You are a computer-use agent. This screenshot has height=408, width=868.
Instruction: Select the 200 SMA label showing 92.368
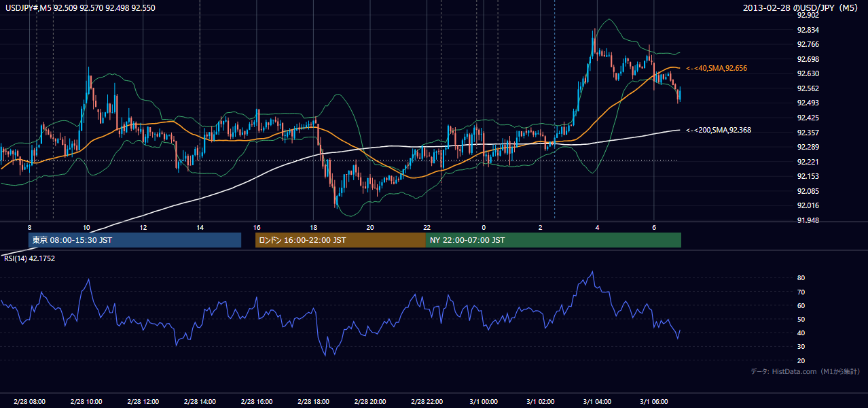tap(719, 130)
